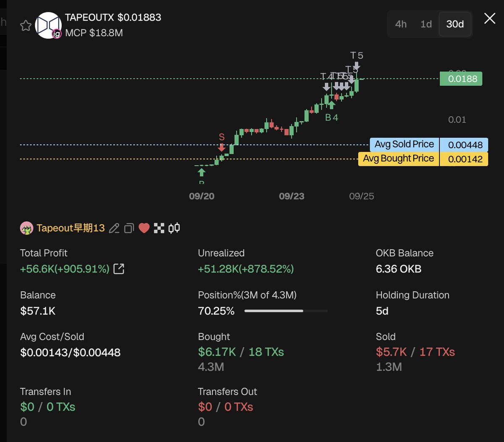The height and width of the screenshot is (442, 504).
Task: Click the Position% progress bar
Action: pos(286,311)
